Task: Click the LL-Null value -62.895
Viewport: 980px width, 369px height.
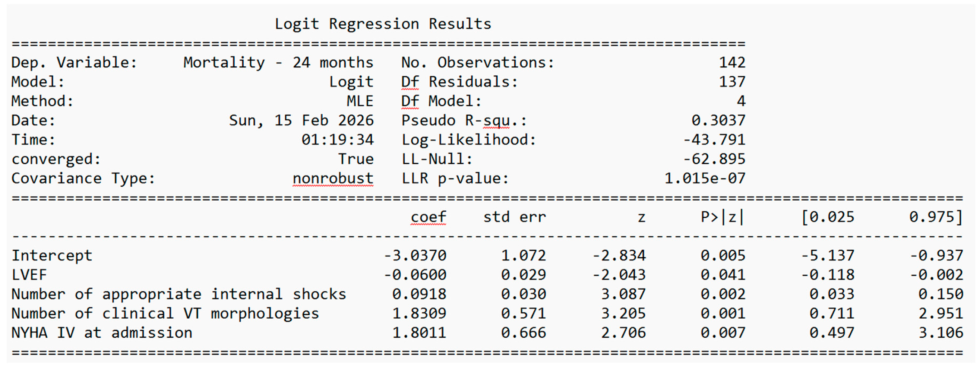Action: point(714,159)
